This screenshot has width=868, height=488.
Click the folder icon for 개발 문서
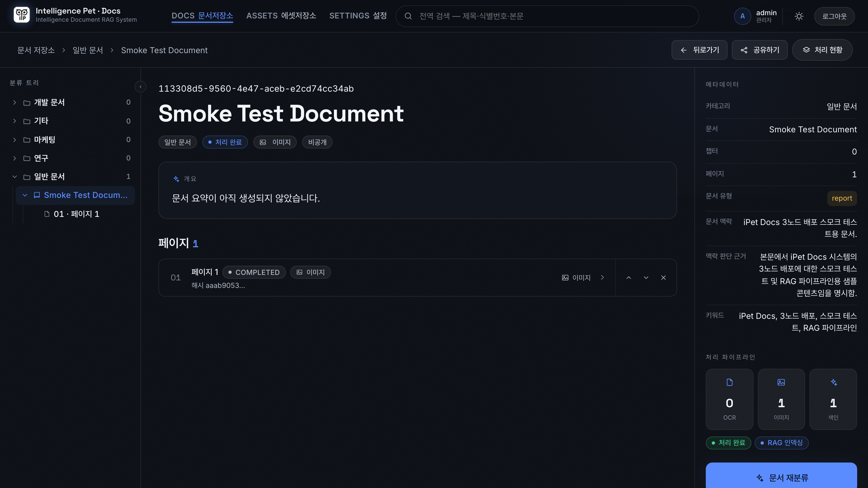point(27,103)
